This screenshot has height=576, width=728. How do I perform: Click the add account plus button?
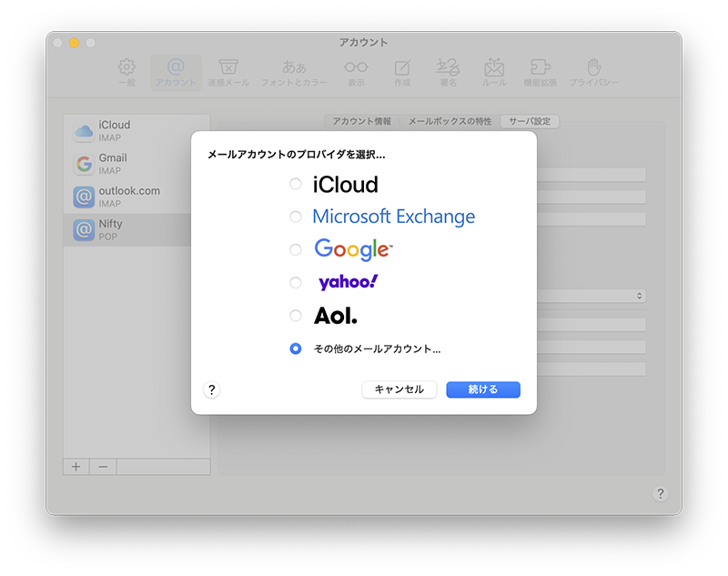76,466
